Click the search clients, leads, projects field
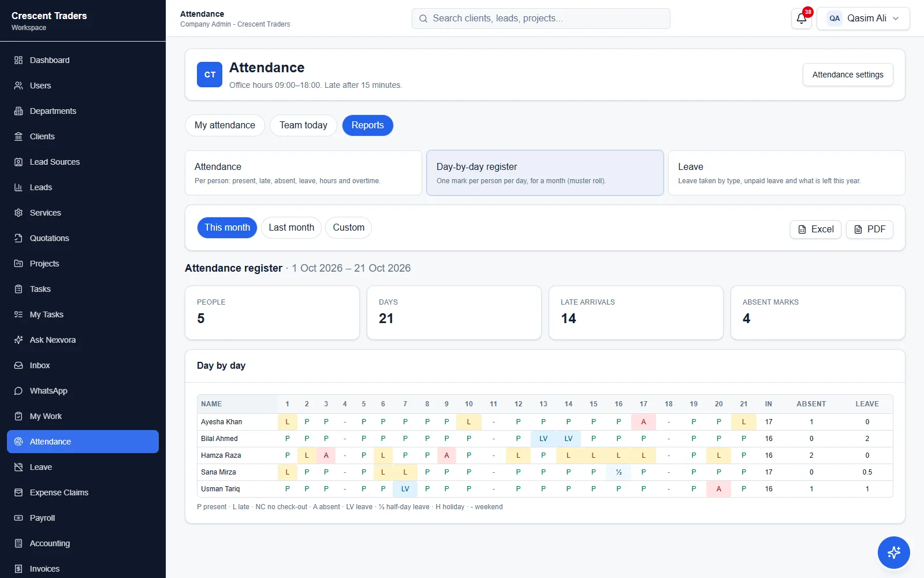This screenshot has height=578, width=924. pos(541,18)
